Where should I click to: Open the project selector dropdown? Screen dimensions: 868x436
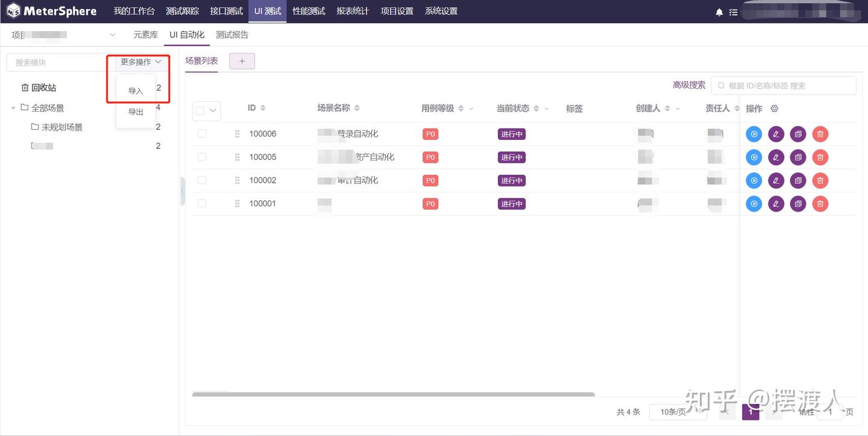click(64, 35)
